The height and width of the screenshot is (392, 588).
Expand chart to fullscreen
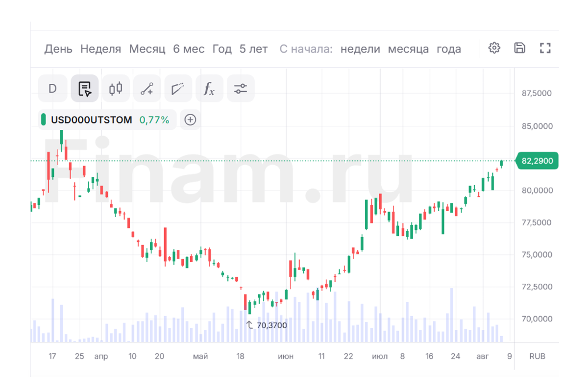coord(545,48)
